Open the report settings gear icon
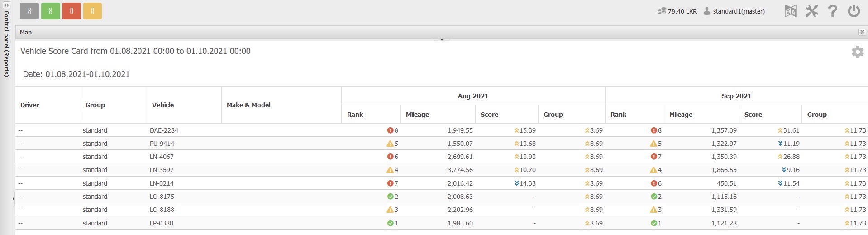The width and height of the screenshot is (868, 235). pos(858,52)
